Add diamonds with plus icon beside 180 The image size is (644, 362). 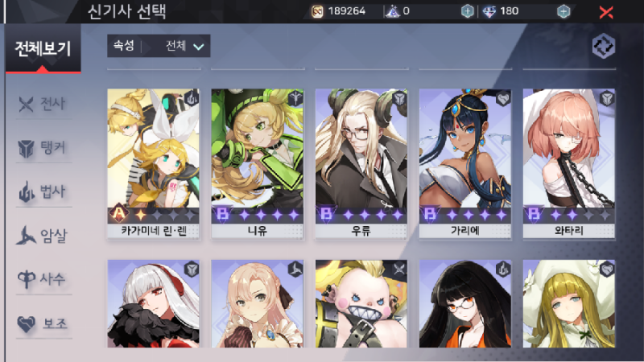pos(563,11)
